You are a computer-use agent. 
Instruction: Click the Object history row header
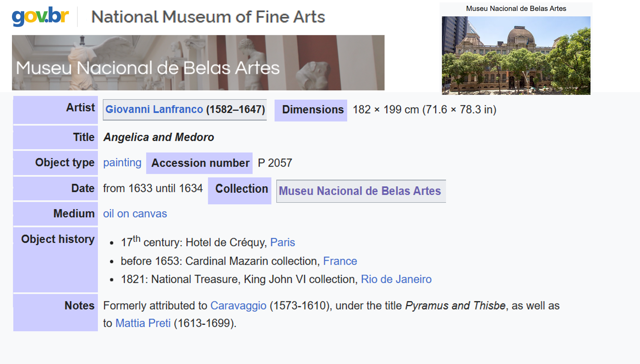(x=57, y=239)
